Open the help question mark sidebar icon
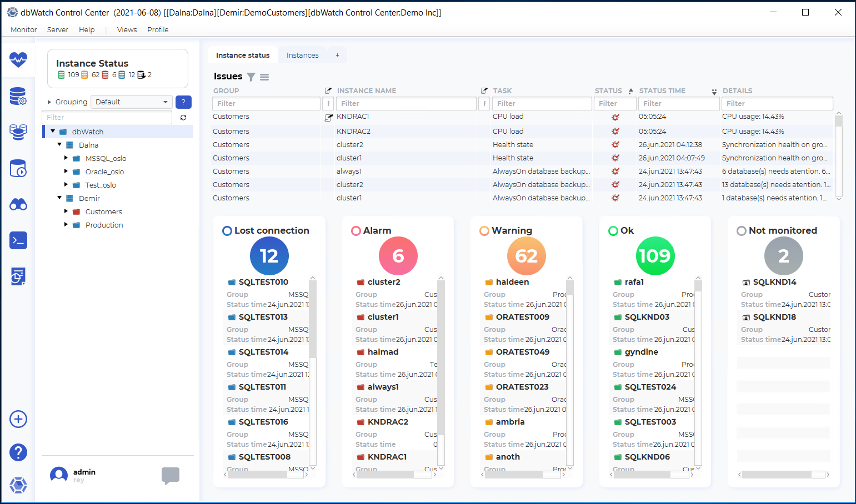Viewport: 856px width, 504px height. [x=18, y=452]
